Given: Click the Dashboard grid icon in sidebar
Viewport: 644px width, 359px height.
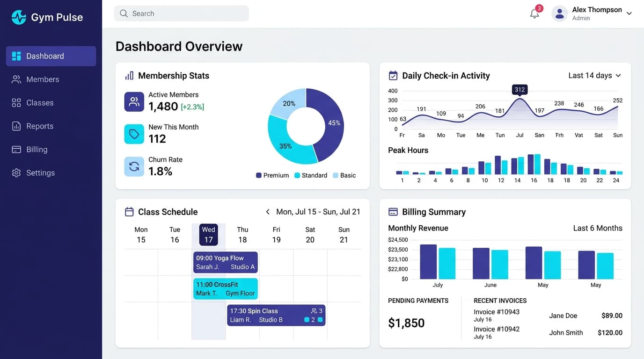Looking at the screenshot, I should point(16,56).
